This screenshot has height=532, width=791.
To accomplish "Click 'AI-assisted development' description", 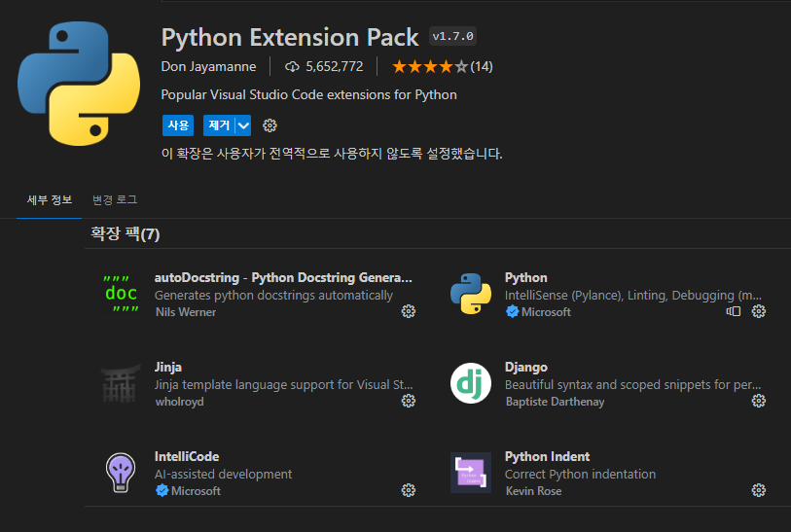I will tap(223, 474).
